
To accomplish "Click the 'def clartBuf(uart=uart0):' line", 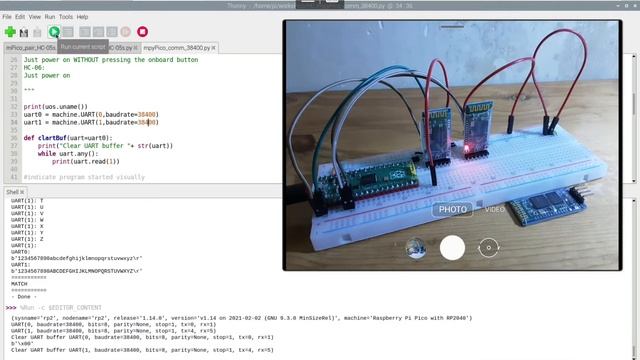I will tap(68, 138).
